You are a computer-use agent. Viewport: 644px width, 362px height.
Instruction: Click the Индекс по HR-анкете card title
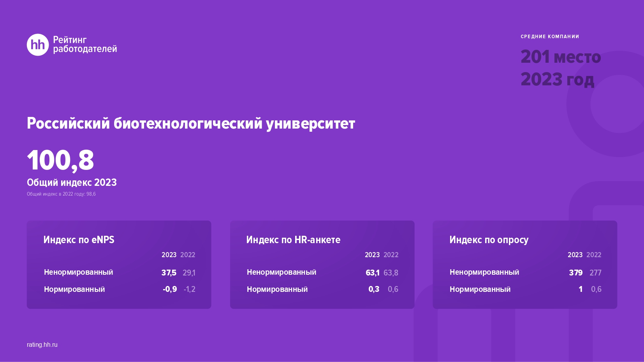click(293, 240)
